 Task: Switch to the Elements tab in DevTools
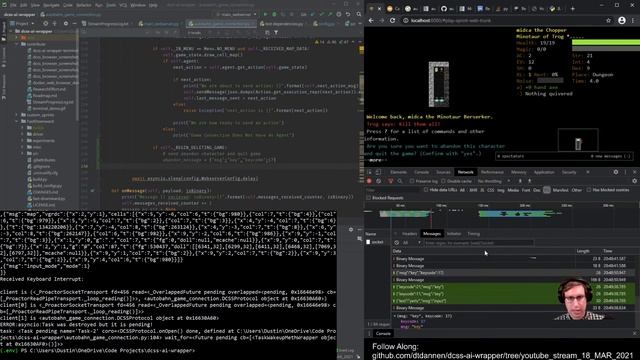pos(398,172)
